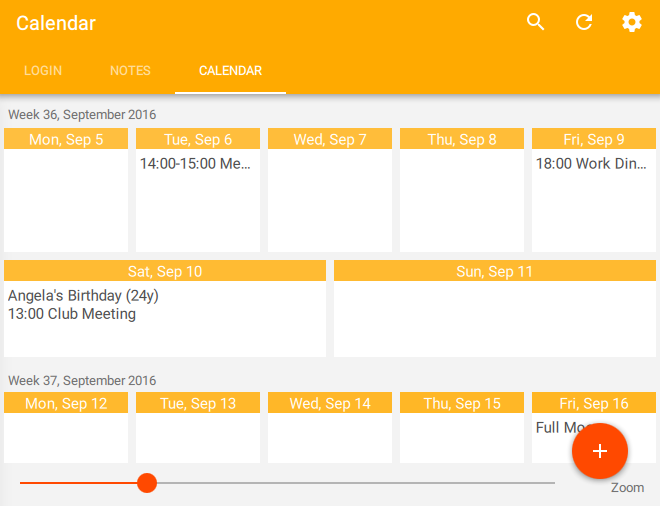Click the Week 37, September 2016 label
Viewport: 660px width, 506px height.
pyautogui.click(x=82, y=381)
